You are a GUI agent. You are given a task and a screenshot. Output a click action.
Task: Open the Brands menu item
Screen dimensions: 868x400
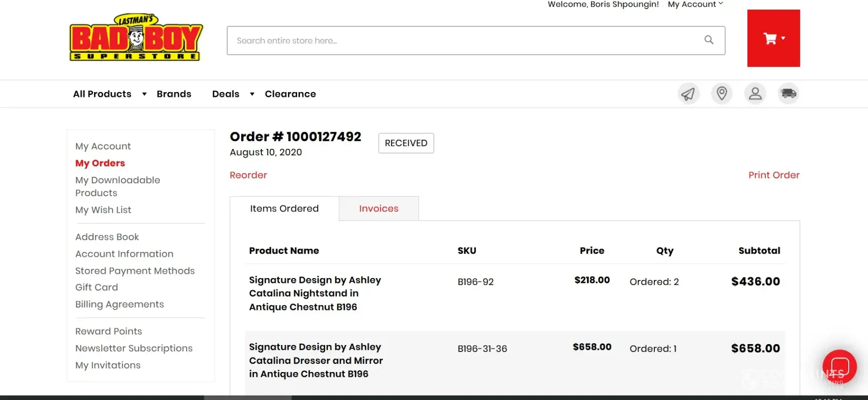click(174, 94)
